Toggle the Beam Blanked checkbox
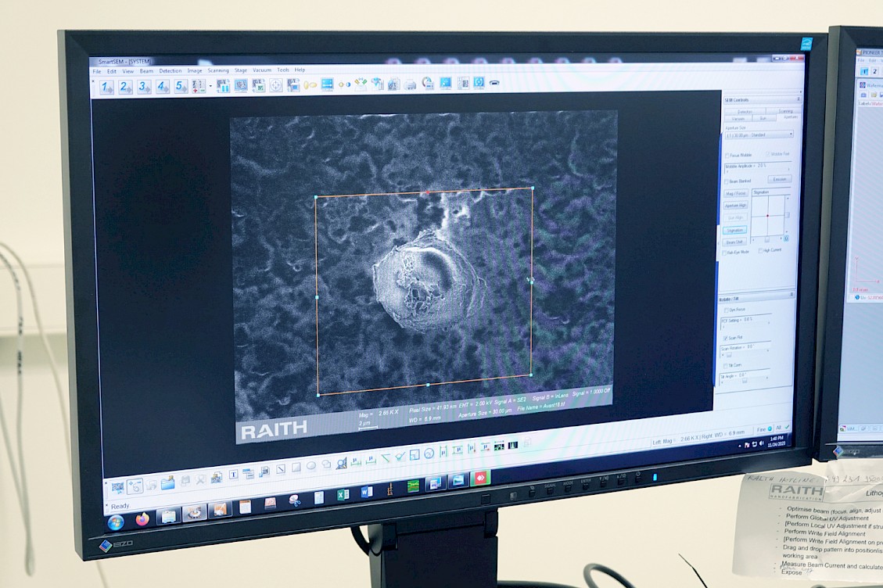Viewport: 883px width, 588px height. click(x=727, y=180)
